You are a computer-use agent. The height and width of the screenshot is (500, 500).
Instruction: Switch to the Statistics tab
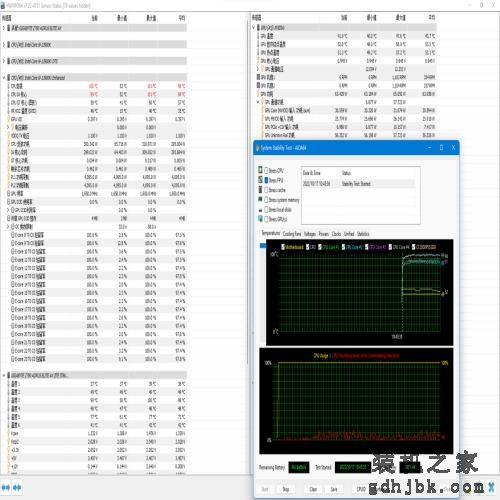363,234
